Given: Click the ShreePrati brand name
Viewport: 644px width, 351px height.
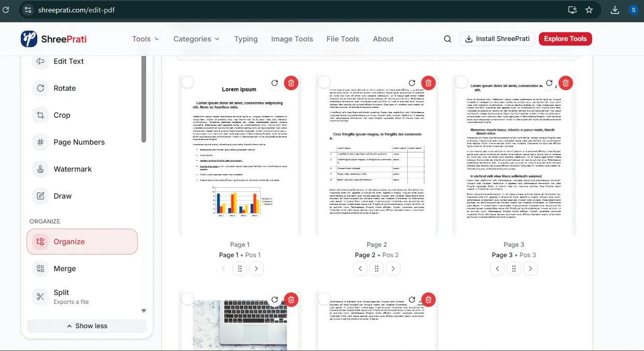Looking at the screenshot, I should click(64, 39).
